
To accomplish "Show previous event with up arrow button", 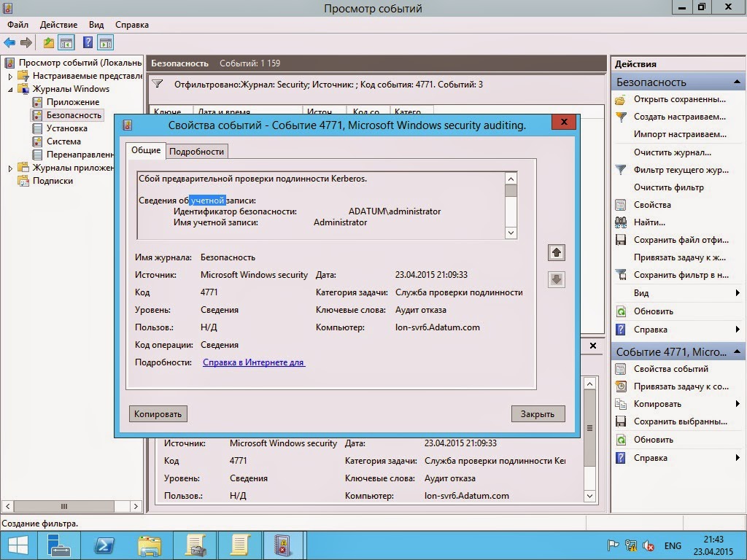I will [557, 253].
